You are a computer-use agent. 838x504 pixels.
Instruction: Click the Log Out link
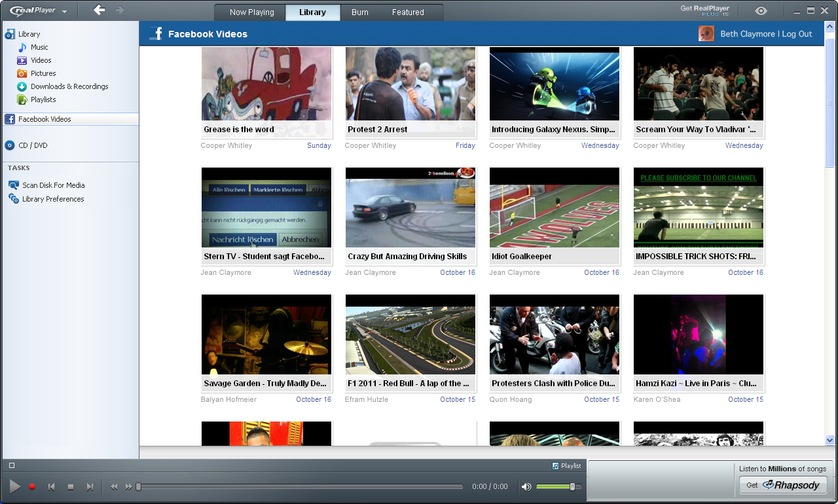pos(797,34)
